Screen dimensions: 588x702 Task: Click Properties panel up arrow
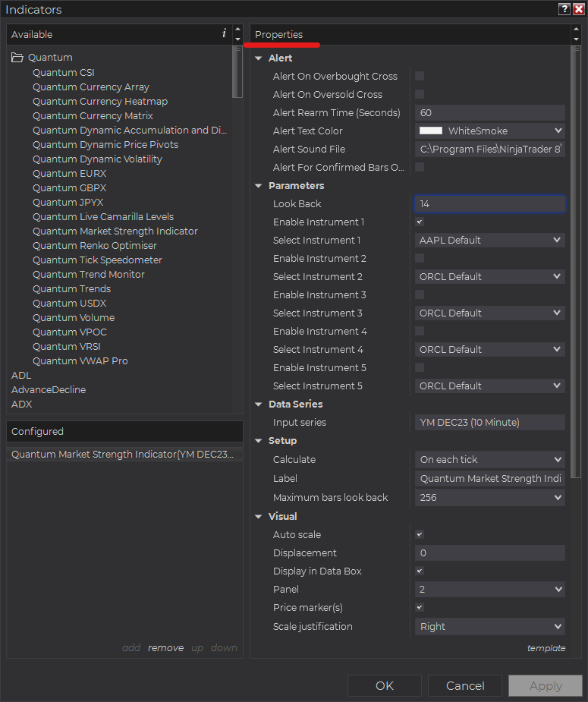[576, 30]
